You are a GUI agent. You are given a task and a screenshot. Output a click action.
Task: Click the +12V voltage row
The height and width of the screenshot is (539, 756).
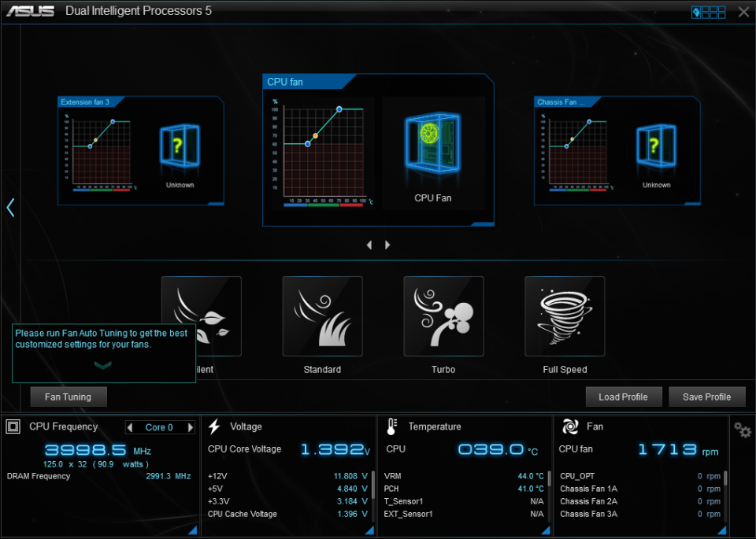coord(288,476)
